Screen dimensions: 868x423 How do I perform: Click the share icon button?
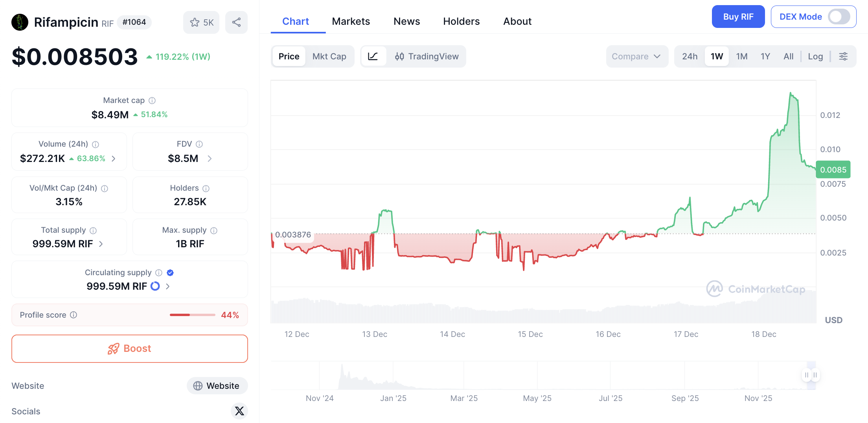tap(236, 22)
